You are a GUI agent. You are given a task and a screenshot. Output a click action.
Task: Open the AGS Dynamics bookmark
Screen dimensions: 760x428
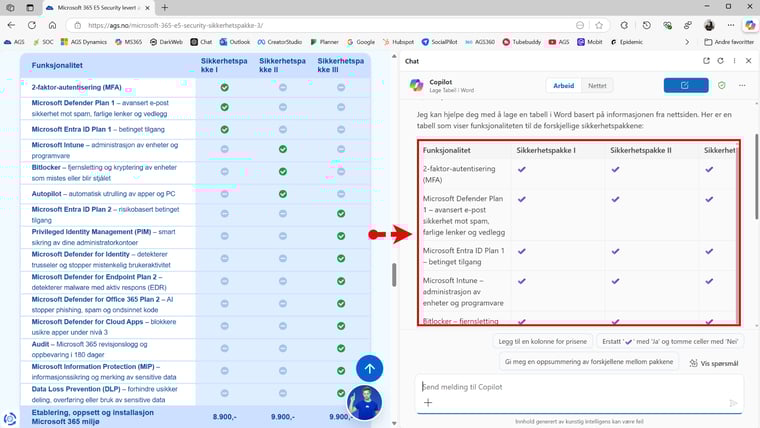click(83, 42)
